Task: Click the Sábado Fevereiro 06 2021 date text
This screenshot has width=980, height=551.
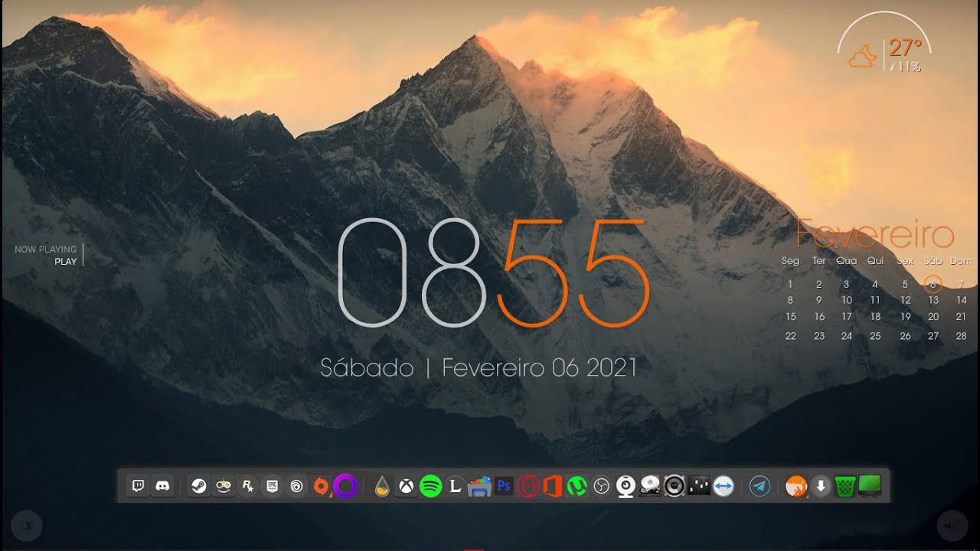Action: pos(479,368)
